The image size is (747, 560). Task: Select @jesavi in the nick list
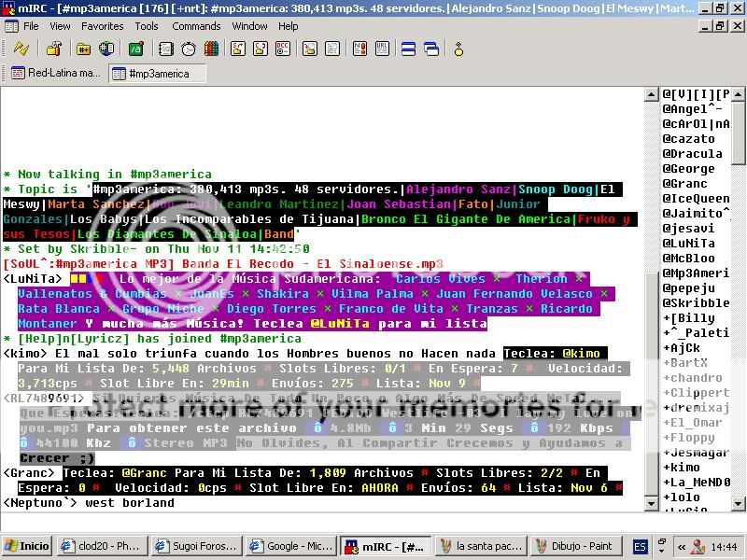(688, 228)
